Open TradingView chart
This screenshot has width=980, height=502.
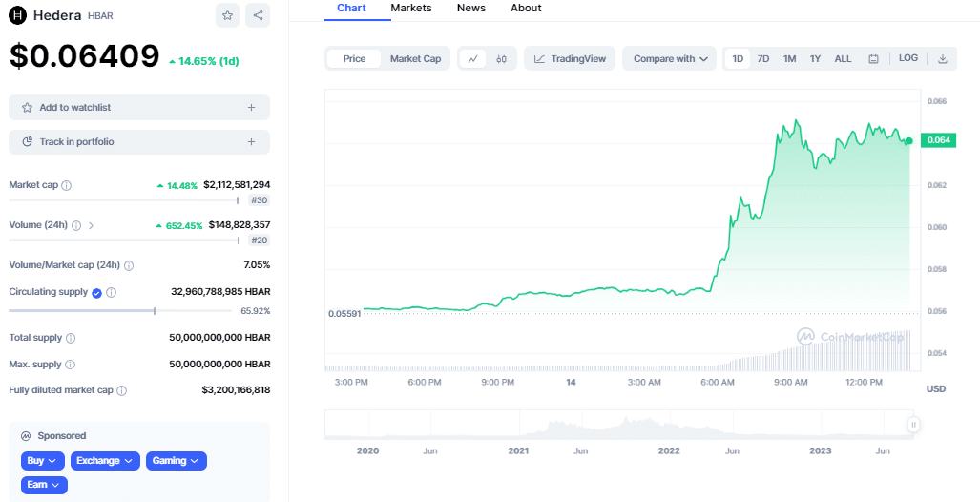(570, 59)
